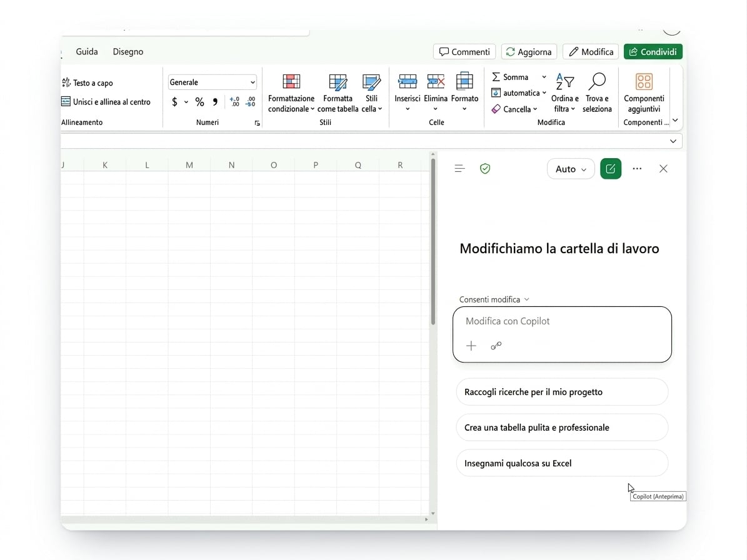The height and width of the screenshot is (560, 747).
Task: Open Componenti aggiuntivi
Action: tap(644, 93)
